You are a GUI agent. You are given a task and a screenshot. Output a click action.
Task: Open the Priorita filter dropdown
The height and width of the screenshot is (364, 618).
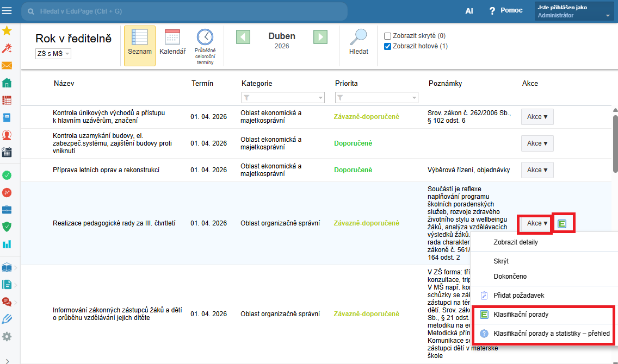376,97
